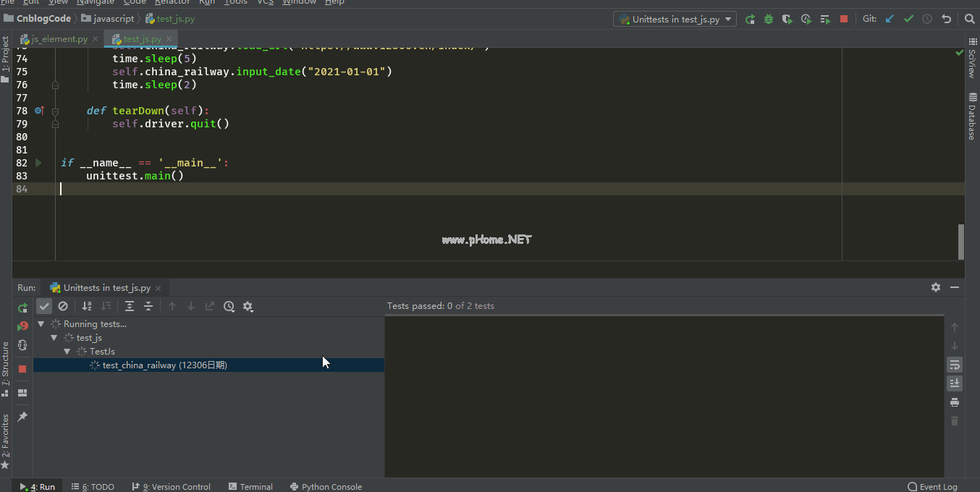Toggle scroll to end of console
Screen dimensions: 980x492
(955, 383)
